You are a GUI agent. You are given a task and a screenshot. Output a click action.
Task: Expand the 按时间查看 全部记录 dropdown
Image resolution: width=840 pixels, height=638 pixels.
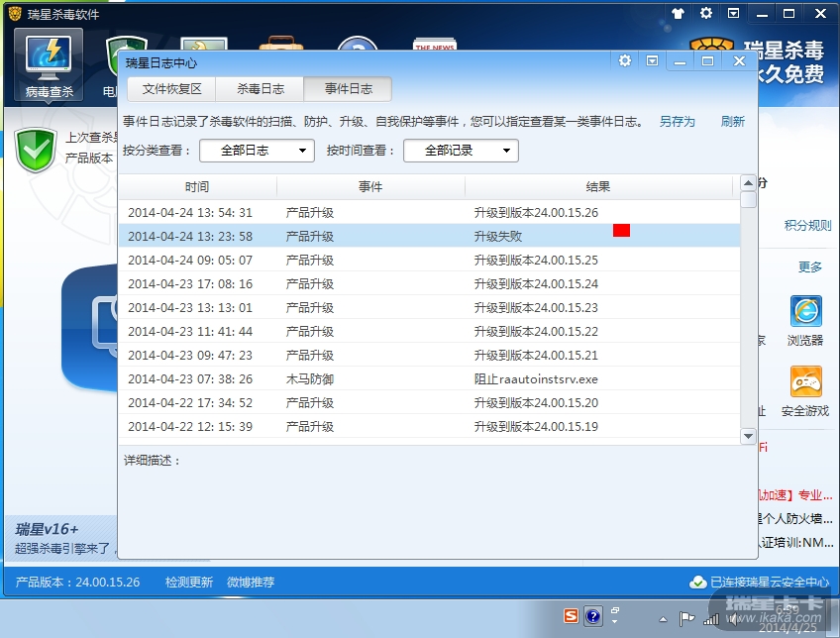coord(461,151)
